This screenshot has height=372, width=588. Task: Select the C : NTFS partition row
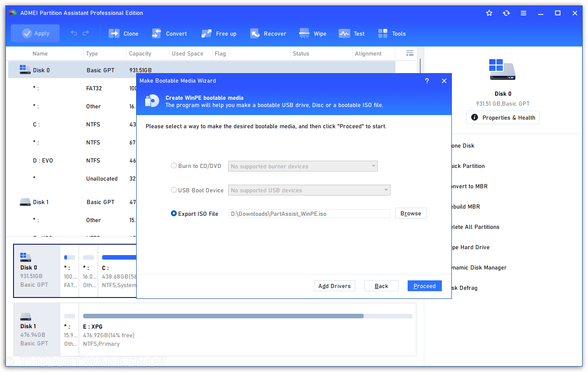pos(72,124)
